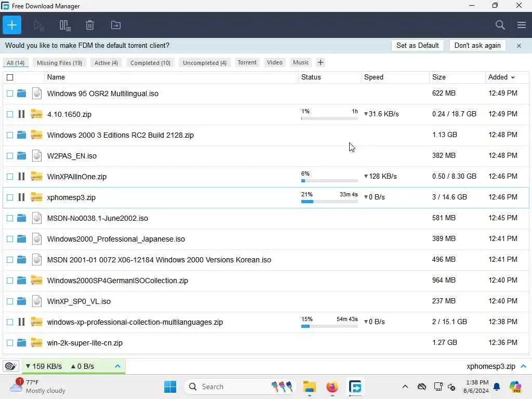The height and width of the screenshot is (399, 532).
Task: Click the delete trash can toolbar icon
Action: click(90, 25)
